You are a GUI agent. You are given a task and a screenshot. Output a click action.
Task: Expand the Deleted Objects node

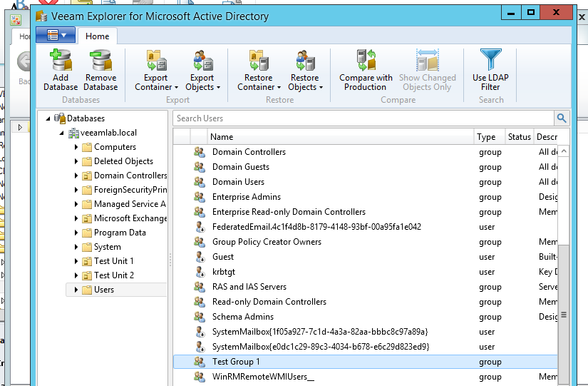76,161
